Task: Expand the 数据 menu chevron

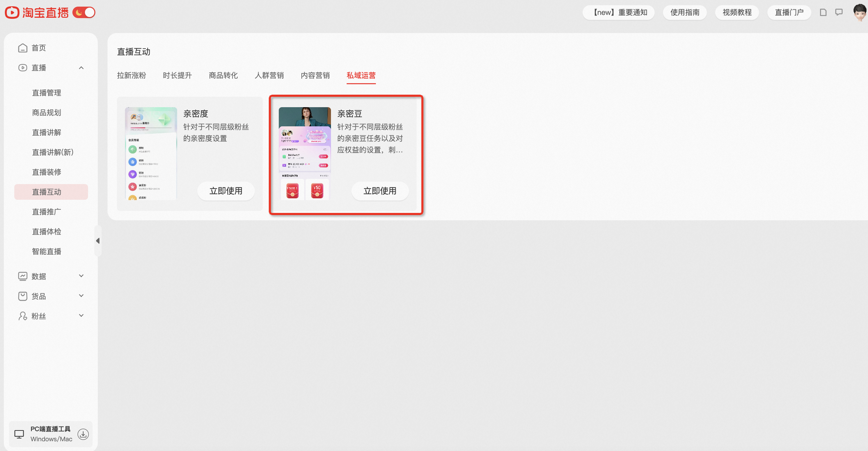Action: pos(81,276)
